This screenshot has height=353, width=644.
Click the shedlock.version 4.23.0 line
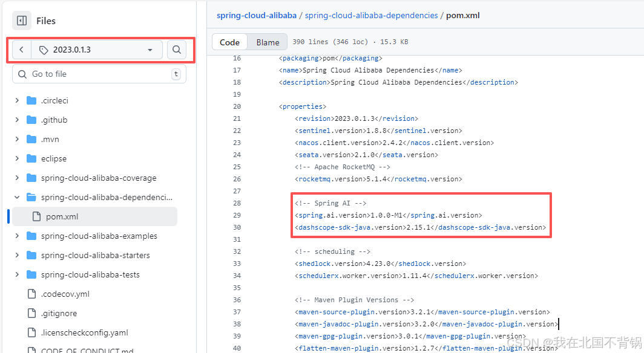coord(380,264)
